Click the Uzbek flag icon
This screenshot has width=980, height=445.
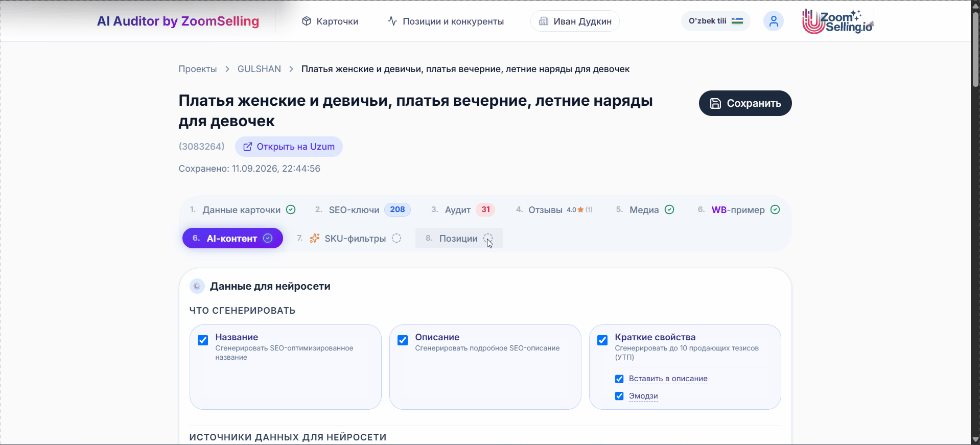[x=737, y=21]
